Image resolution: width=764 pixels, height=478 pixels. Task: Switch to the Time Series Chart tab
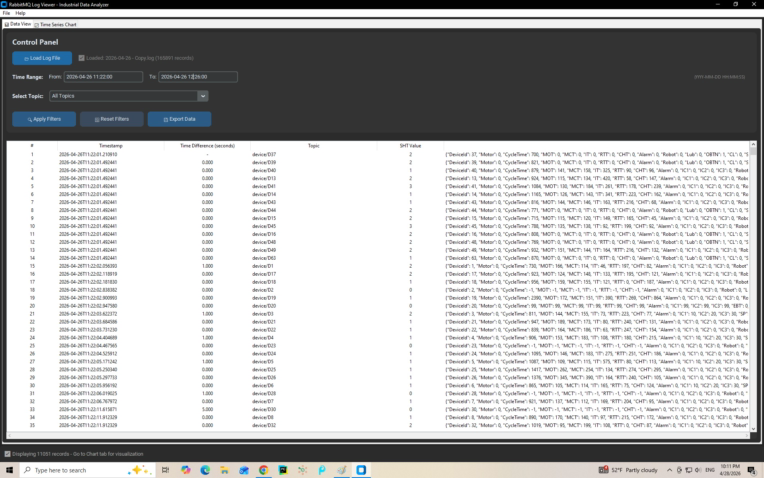(56, 24)
